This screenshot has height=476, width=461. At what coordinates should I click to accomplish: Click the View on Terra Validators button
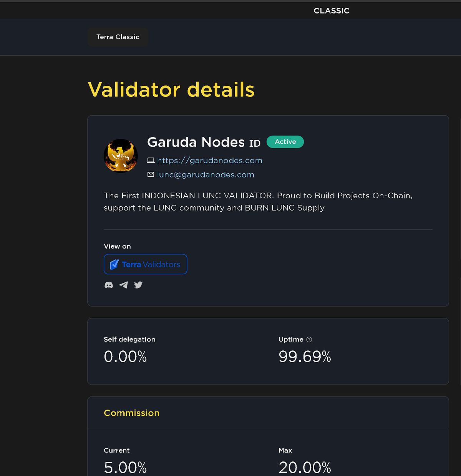click(145, 264)
